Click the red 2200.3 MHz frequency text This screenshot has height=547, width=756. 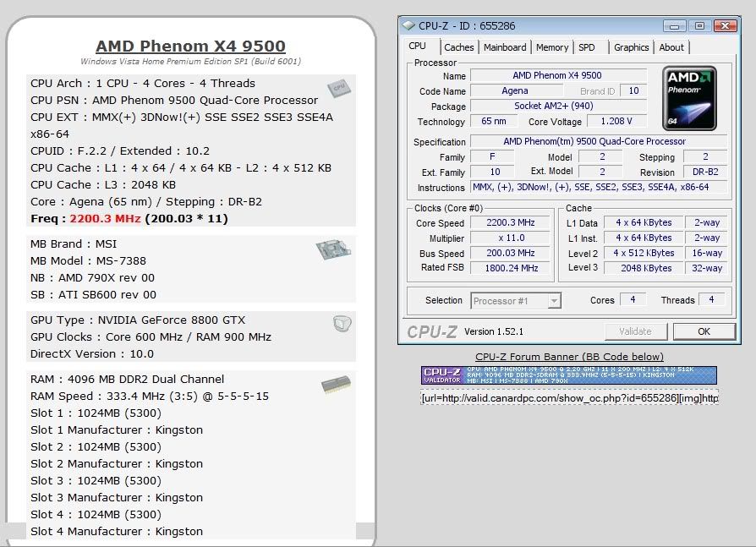105,218
